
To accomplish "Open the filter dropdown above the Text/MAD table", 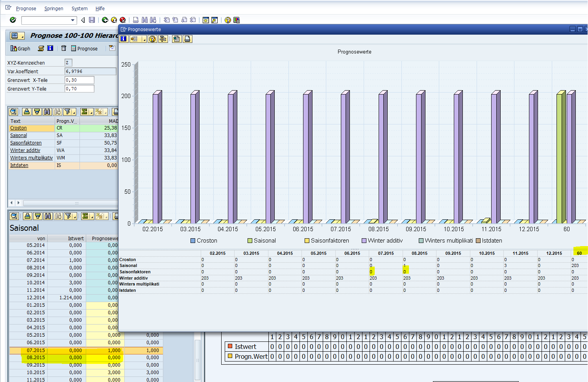I will click(73, 112).
